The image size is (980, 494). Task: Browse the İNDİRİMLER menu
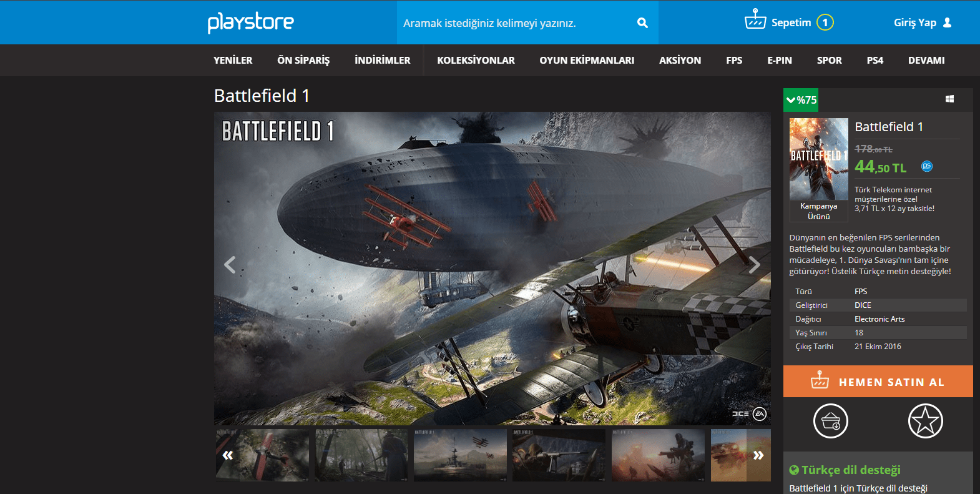(383, 61)
